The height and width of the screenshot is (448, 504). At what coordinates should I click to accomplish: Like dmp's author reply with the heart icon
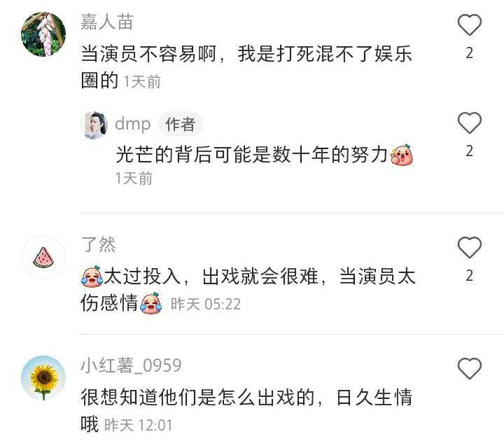pyautogui.click(x=469, y=122)
